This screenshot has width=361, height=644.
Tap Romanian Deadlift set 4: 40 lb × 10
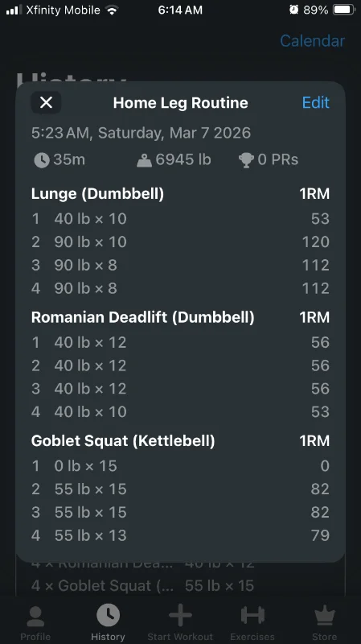pyautogui.click(x=180, y=412)
